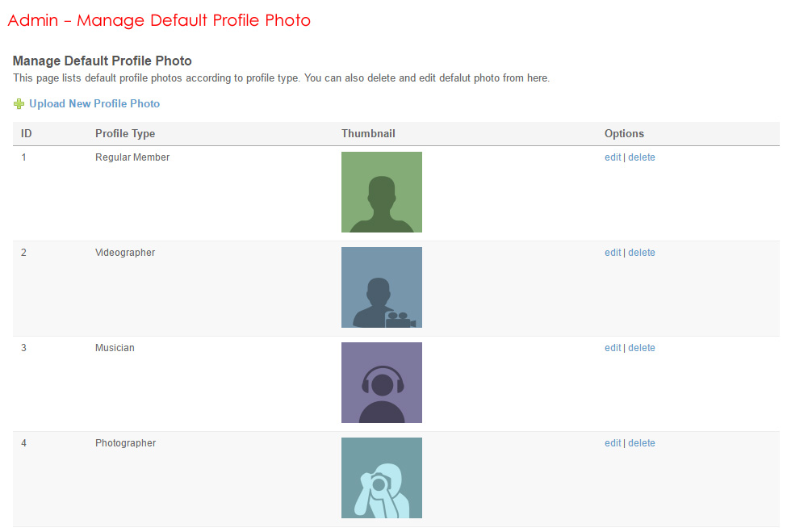This screenshot has width=787, height=532.
Task: Open the Upload New Profile Photo link
Action: [x=94, y=104]
